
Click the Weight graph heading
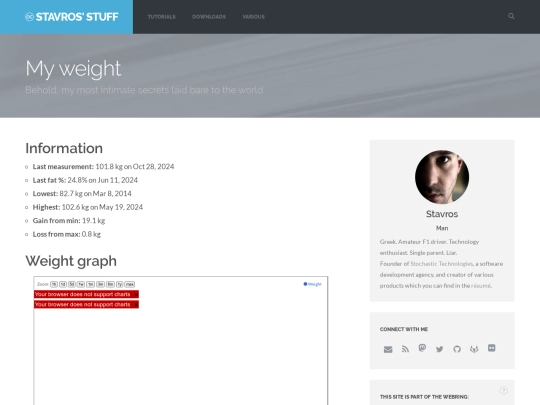click(71, 261)
